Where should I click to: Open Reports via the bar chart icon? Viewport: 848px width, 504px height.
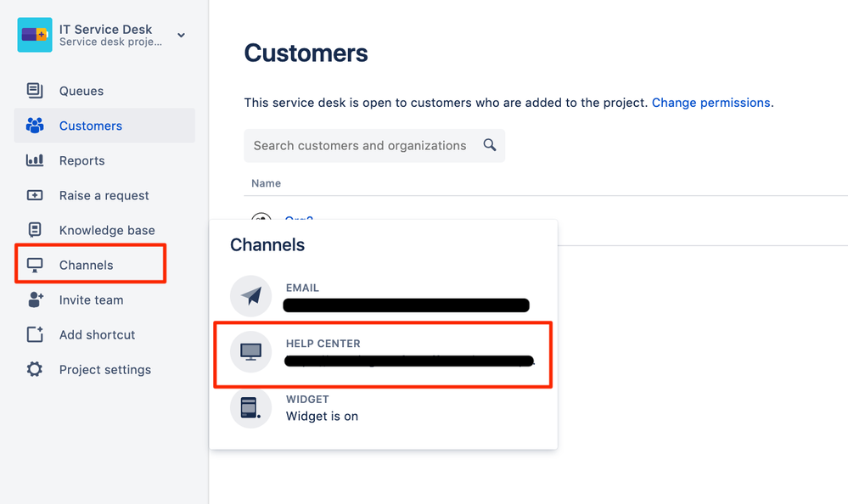(34, 160)
